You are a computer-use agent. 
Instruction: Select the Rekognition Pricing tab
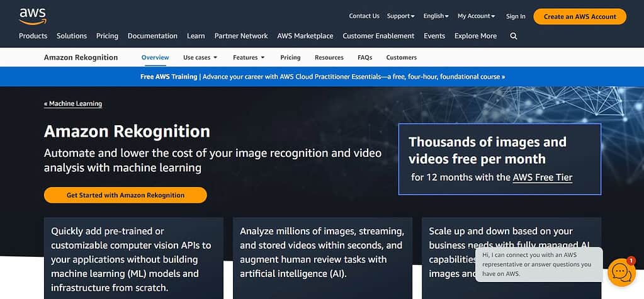point(290,57)
